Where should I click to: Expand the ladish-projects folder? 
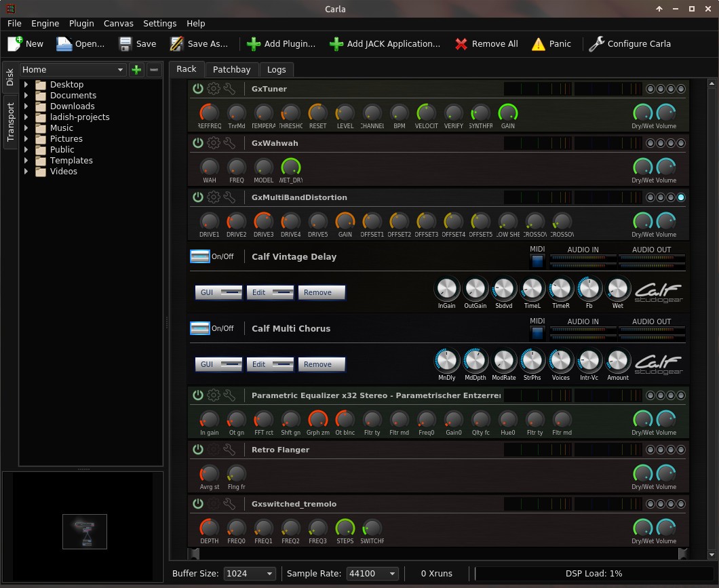click(26, 117)
